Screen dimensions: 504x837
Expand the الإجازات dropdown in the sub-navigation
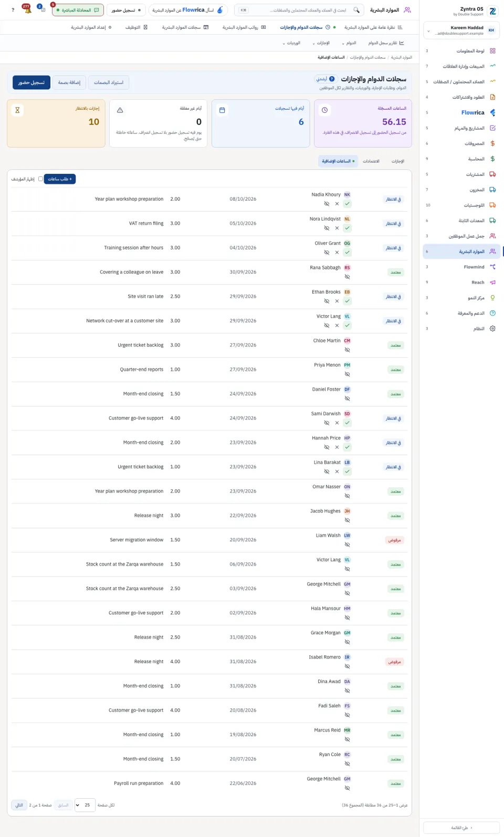tap(321, 43)
